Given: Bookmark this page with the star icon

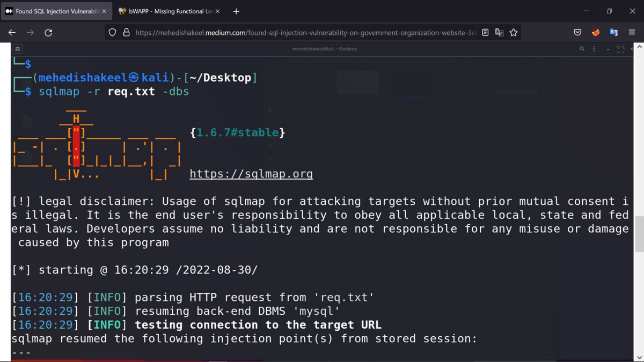Looking at the screenshot, I should click(x=514, y=32).
